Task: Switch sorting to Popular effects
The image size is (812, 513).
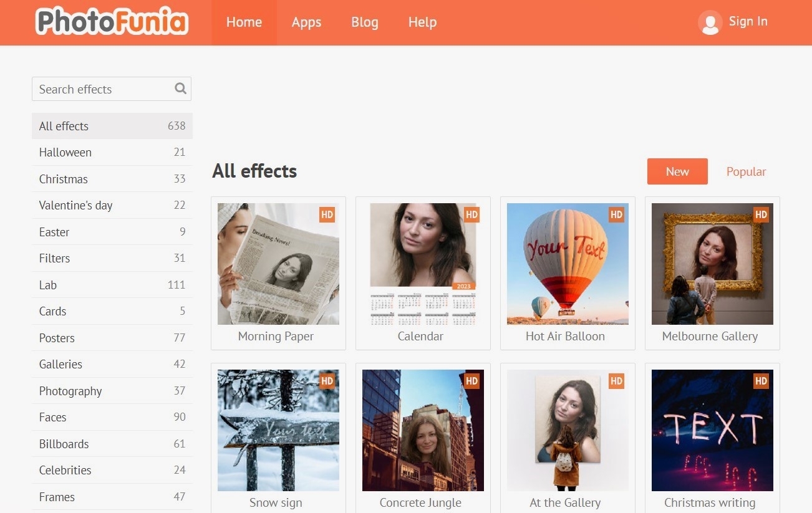Action: [x=746, y=171]
